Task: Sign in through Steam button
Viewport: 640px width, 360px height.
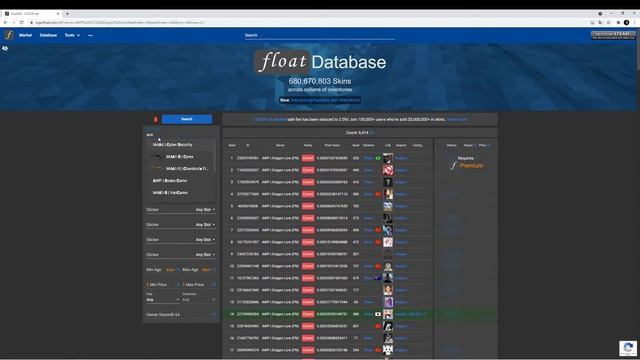Action: (x=613, y=35)
